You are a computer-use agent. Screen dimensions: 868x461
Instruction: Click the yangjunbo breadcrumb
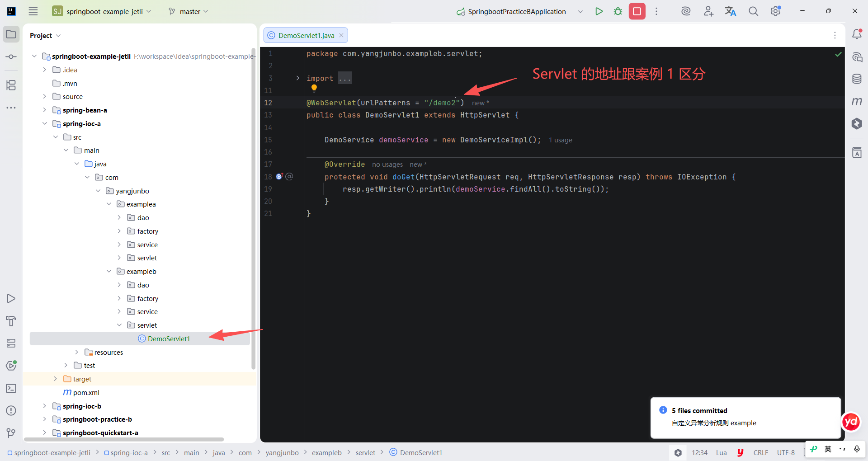tap(282, 452)
